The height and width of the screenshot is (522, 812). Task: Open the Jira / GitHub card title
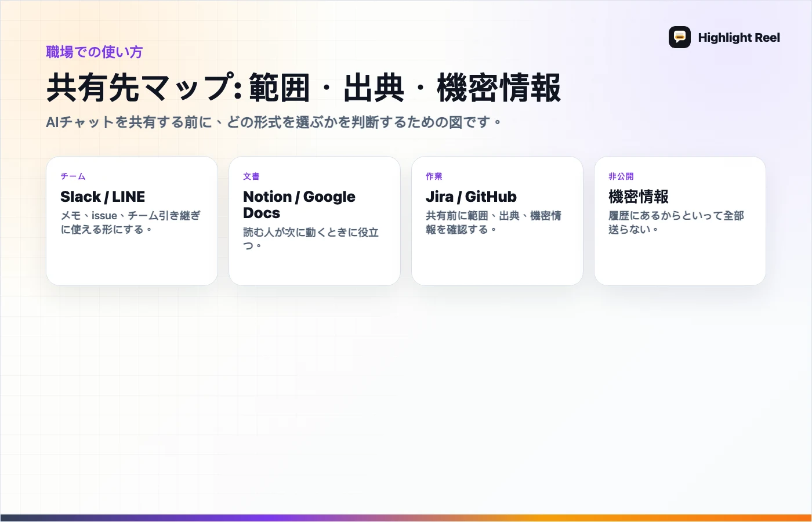(471, 197)
